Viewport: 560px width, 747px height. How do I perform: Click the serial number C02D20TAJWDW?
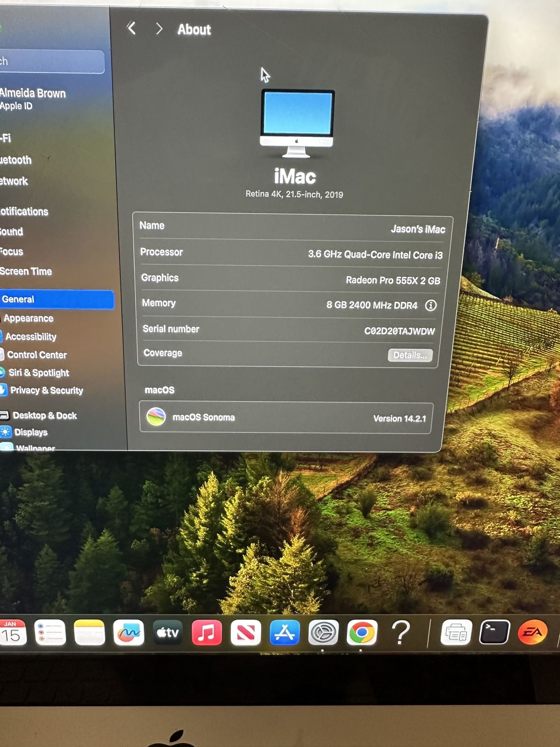point(399,331)
